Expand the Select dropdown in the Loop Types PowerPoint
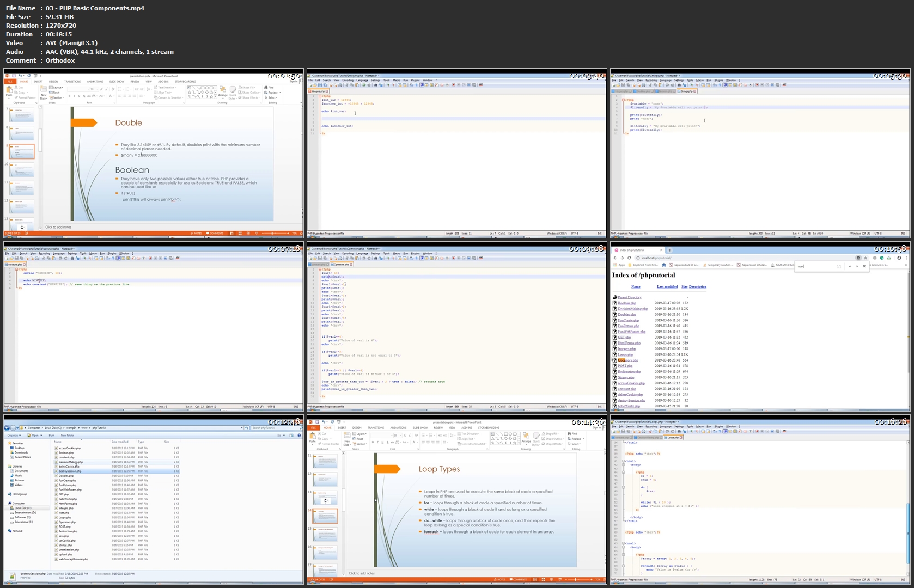Image resolution: width=914 pixels, height=588 pixels. point(574,444)
